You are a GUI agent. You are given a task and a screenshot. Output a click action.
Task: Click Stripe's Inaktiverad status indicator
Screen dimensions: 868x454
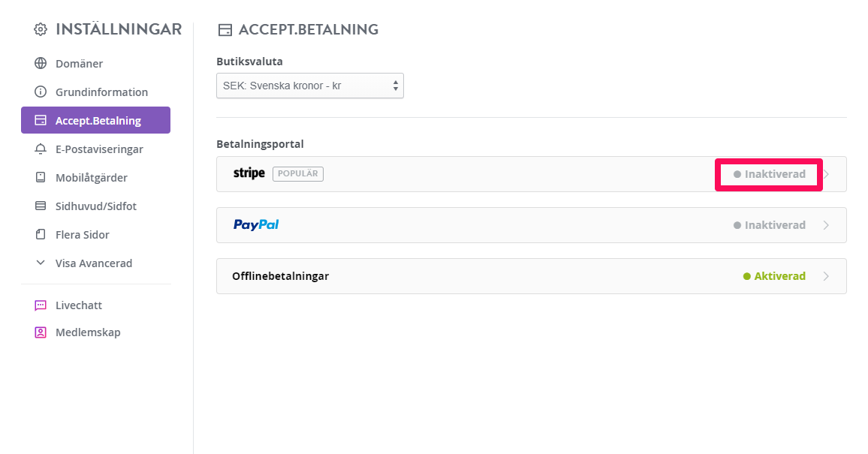pyautogui.click(x=770, y=174)
